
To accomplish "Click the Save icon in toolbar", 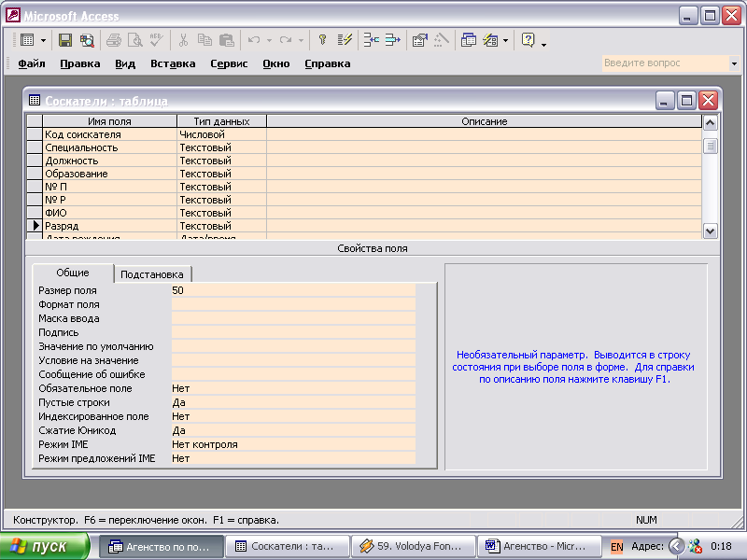I will tap(65, 40).
